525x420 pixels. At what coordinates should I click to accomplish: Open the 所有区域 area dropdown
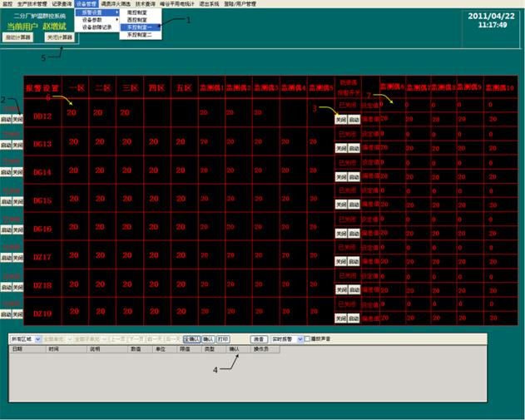pyautogui.click(x=24, y=339)
